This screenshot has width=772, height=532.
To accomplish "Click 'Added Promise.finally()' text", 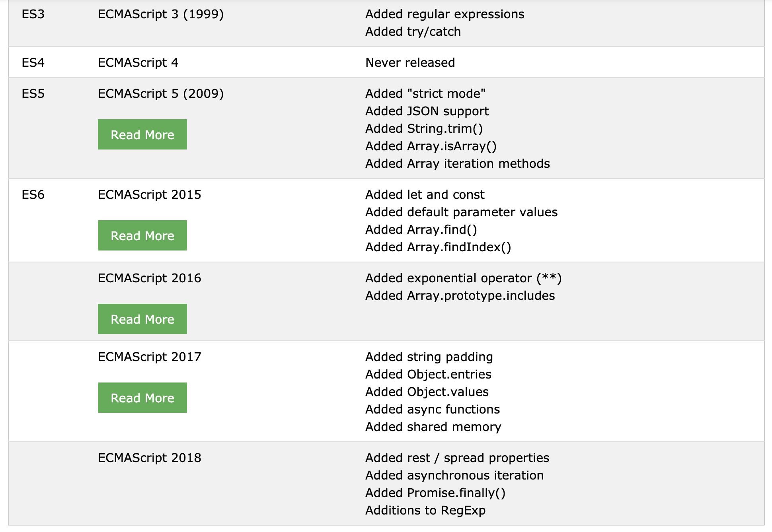I will (435, 493).
